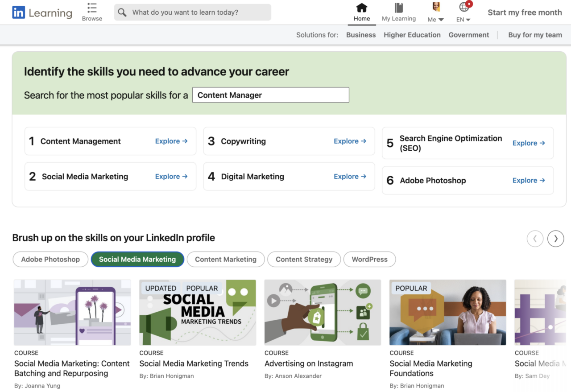Click author name Anson Alexander
571x392 pixels.
298,376
